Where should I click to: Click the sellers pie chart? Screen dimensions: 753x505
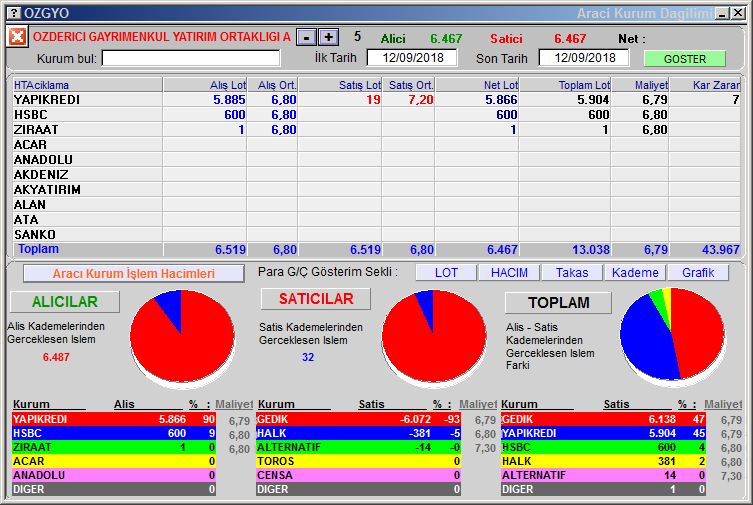434,337
